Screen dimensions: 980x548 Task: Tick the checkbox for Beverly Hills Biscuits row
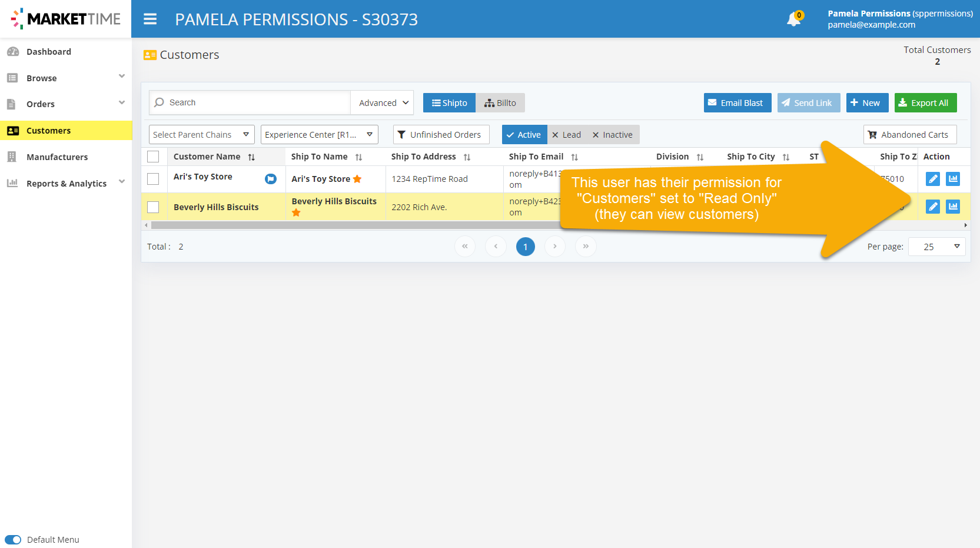[x=153, y=207]
